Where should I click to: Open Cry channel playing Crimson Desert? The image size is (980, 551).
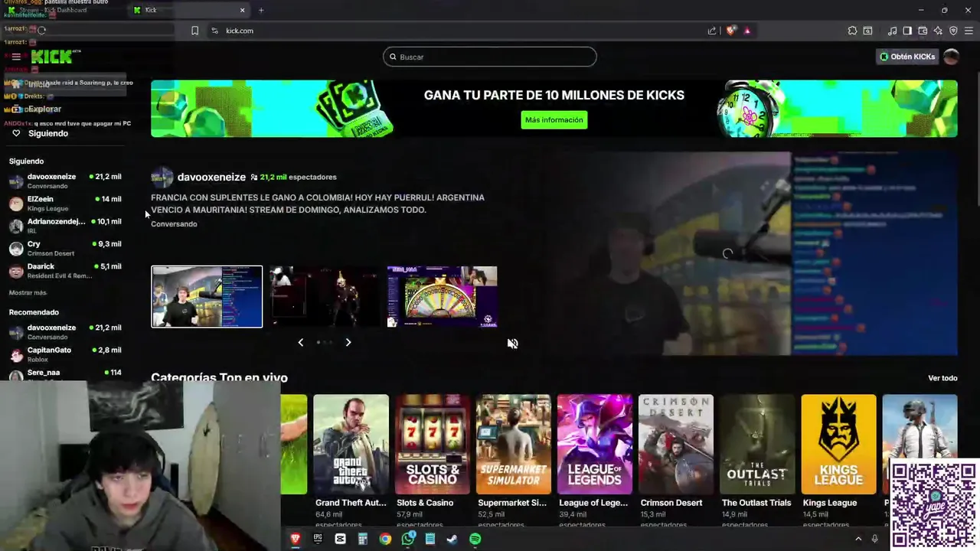click(65, 248)
